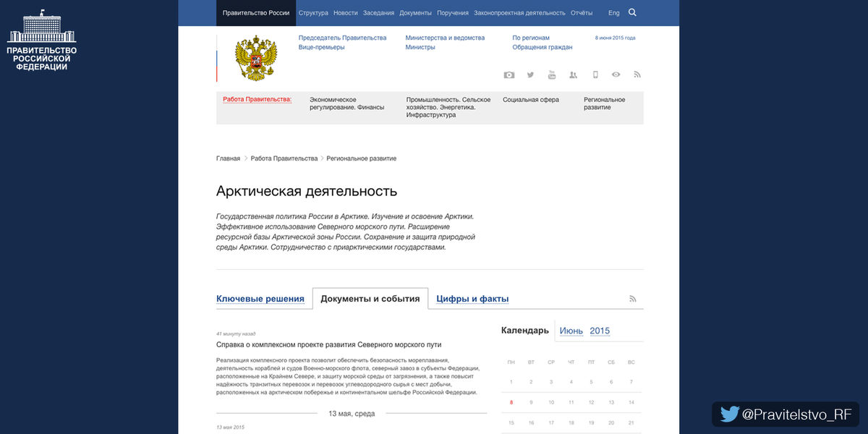Follow the По регионам link
This screenshot has height=434, width=868.
pos(531,38)
